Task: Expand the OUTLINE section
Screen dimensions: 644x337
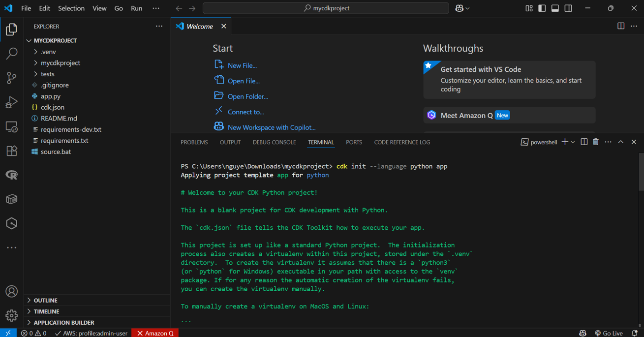Action: (x=45, y=300)
